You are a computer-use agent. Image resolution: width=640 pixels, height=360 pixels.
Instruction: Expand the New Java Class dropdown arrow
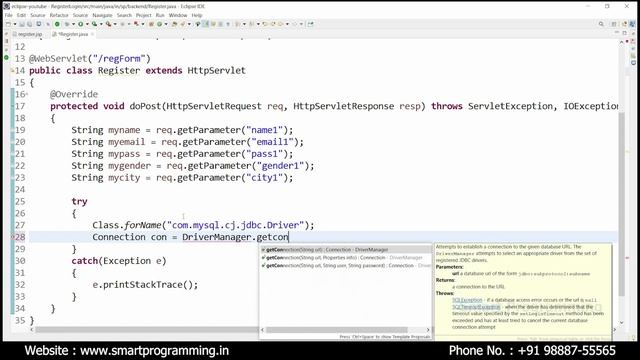point(166,24)
